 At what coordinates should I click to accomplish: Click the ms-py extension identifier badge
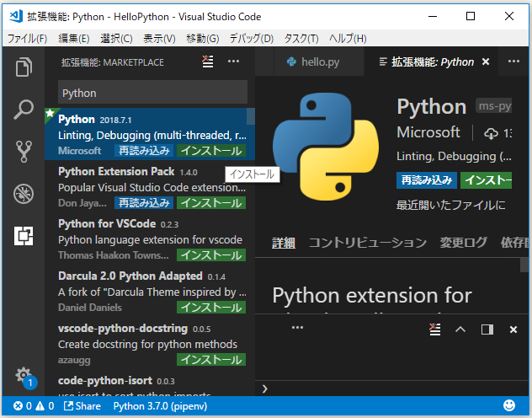(493, 106)
